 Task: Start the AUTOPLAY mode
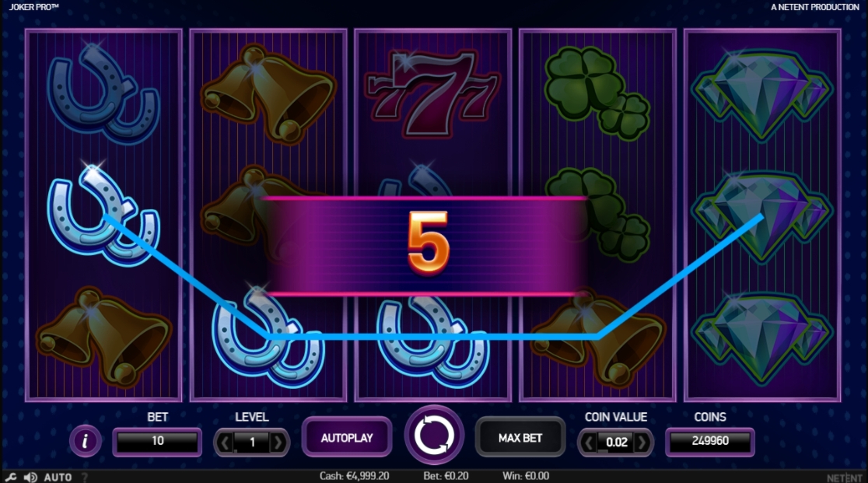[x=347, y=438]
